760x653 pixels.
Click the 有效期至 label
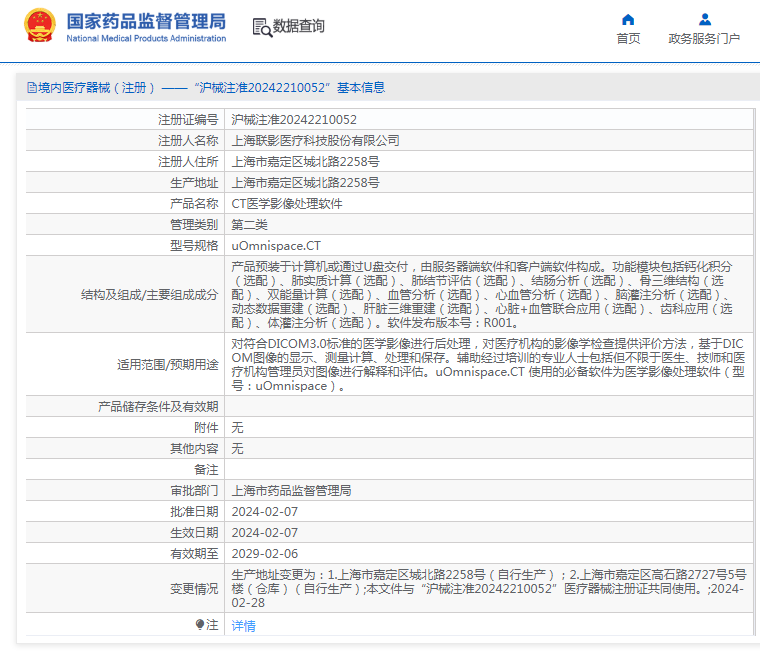pos(194,554)
